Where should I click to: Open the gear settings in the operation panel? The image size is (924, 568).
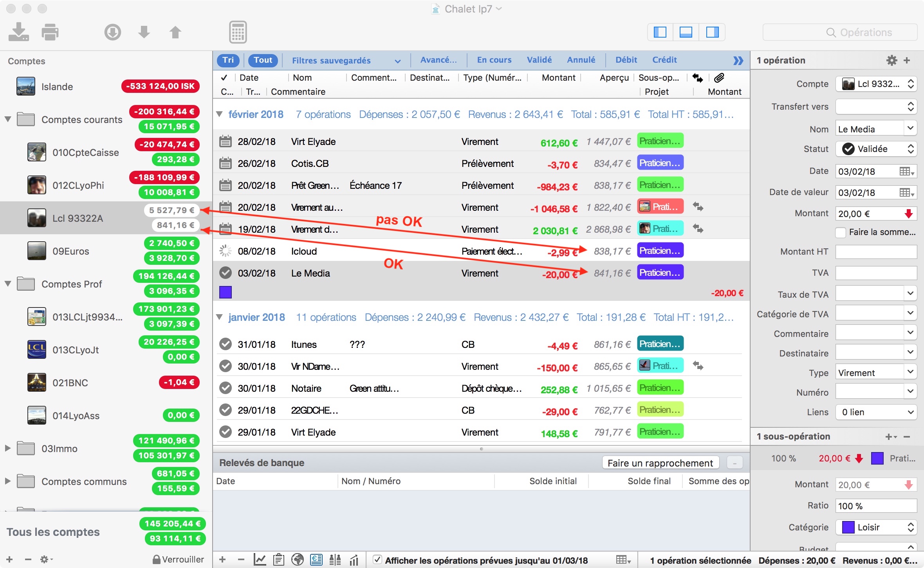pyautogui.click(x=892, y=60)
